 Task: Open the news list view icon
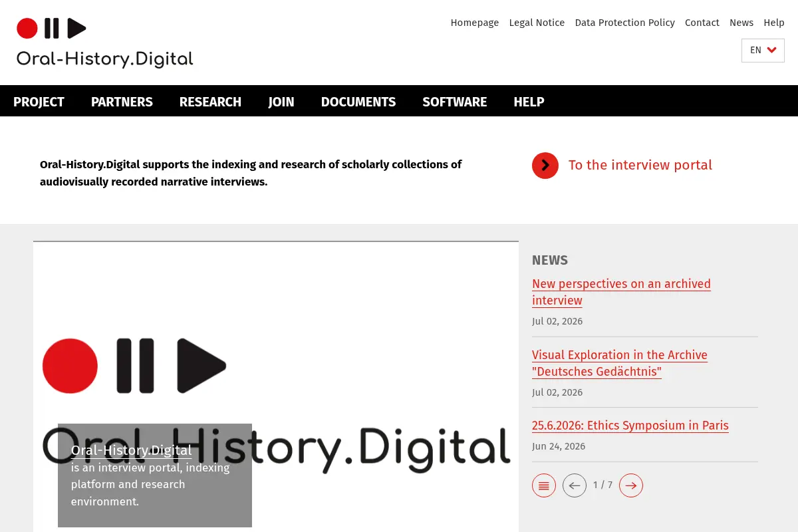544,485
